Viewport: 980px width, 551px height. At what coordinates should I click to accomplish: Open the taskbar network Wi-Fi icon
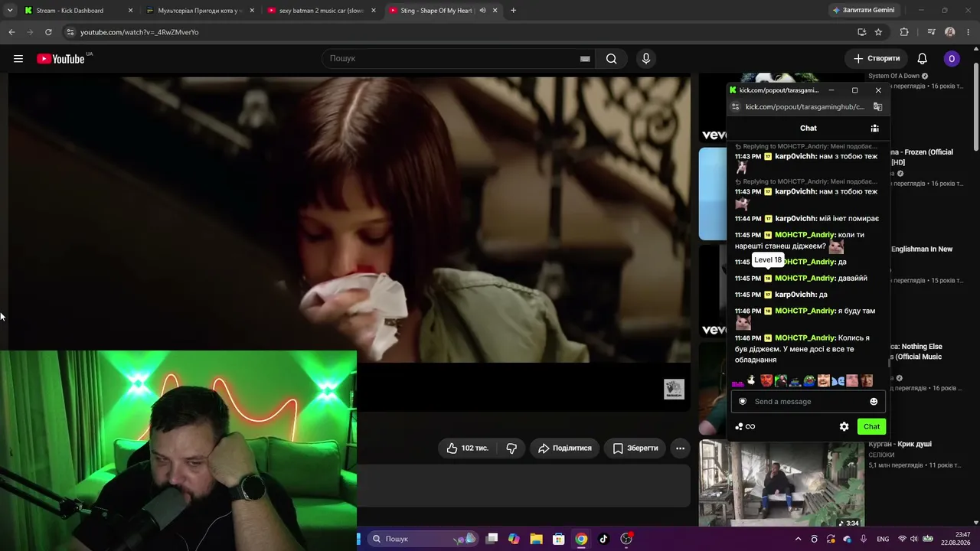click(x=902, y=539)
